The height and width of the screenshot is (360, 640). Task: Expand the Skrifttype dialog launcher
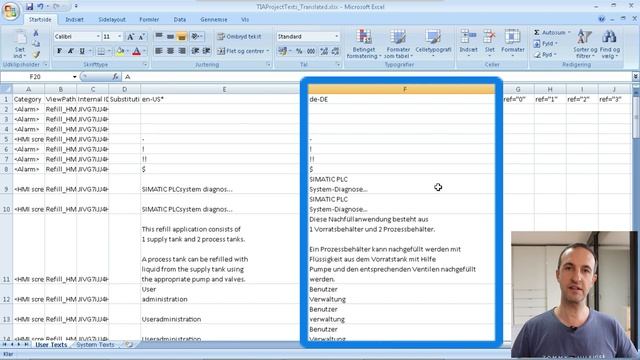pos(145,64)
